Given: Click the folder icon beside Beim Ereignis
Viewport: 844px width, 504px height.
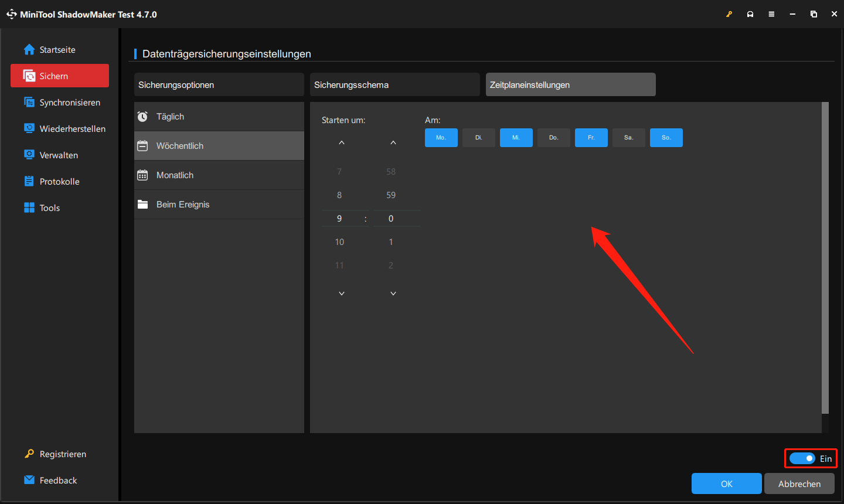Looking at the screenshot, I should tap(142, 205).
